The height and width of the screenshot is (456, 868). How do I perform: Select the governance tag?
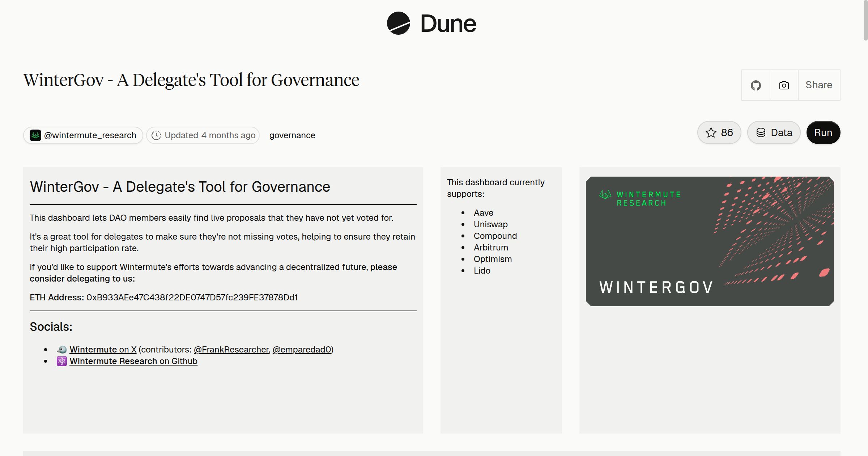point(292,135)
